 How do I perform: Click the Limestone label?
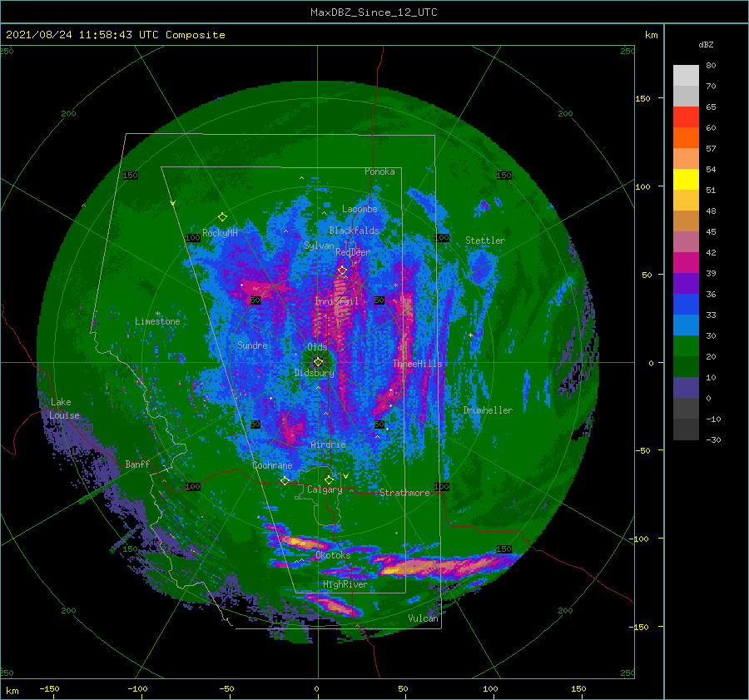pyautogui.click(x=157, y=321)
